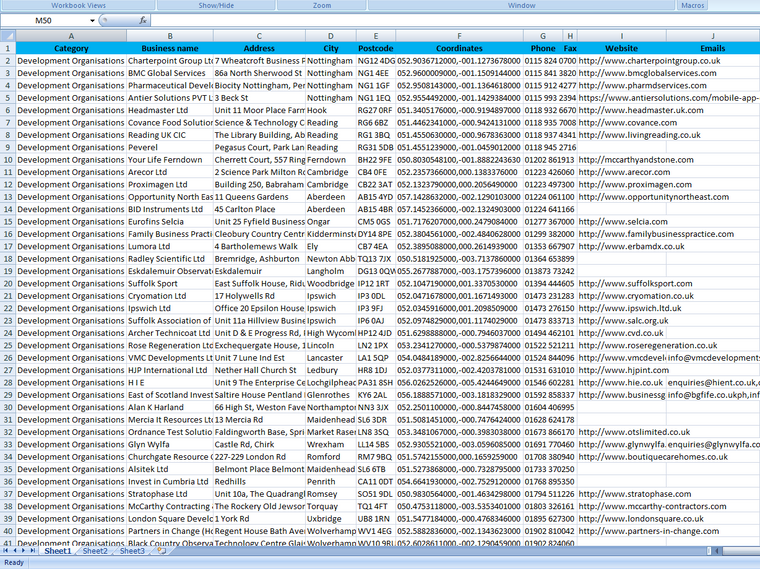Select column A header

click(x=71, y=36)
